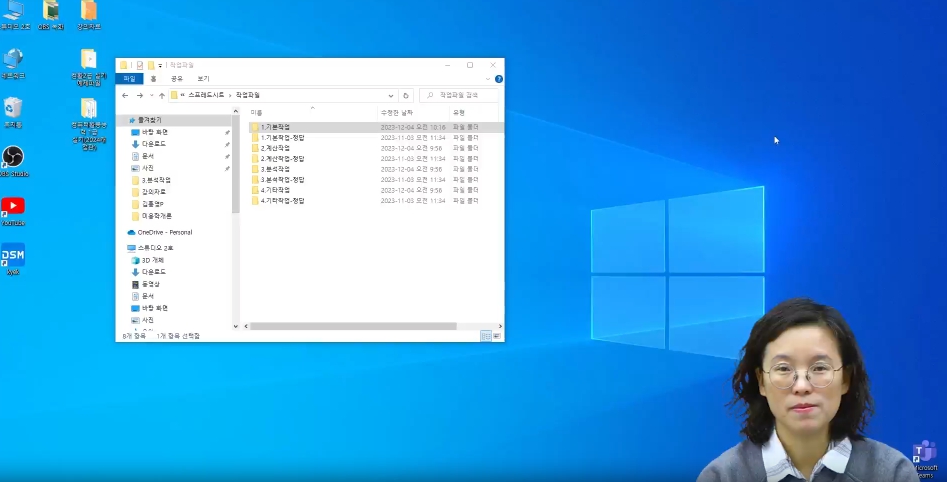Click the Up arrow in Explorer navigation
Image resolution: width=947 pixels, height=482 pixels.
(162, 95)
